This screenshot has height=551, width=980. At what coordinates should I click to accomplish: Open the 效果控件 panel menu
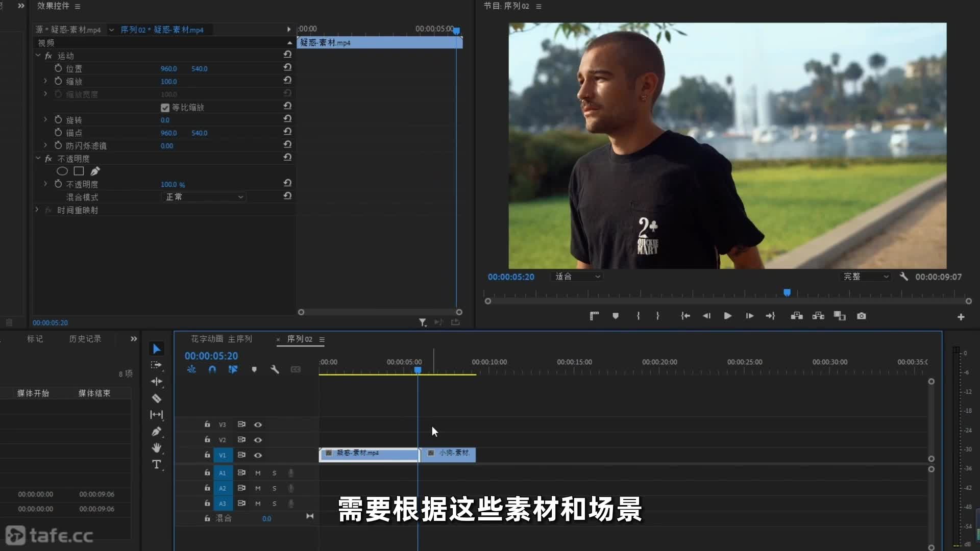click(x=78, y=7)
